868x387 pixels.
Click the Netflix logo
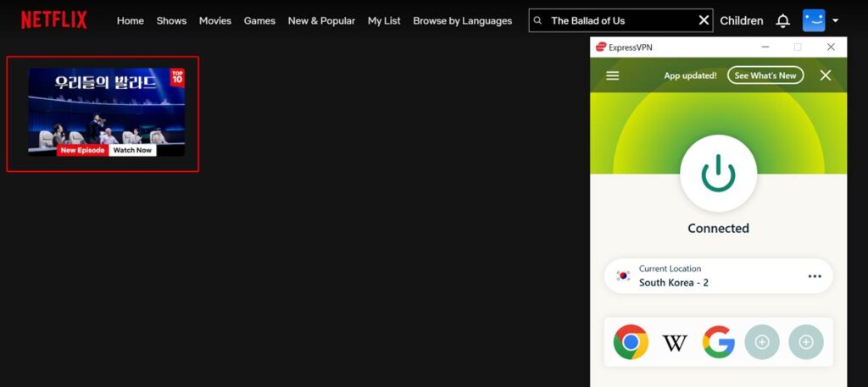pos(54,20)
